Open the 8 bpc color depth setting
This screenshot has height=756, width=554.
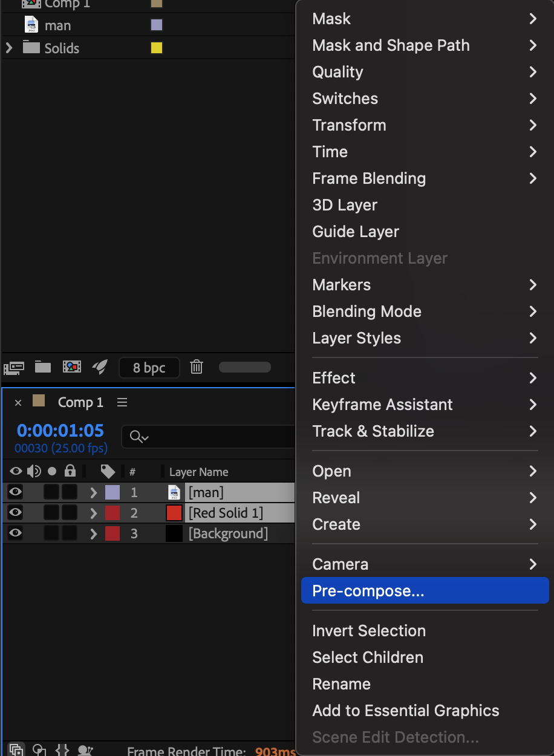(149, 368)
